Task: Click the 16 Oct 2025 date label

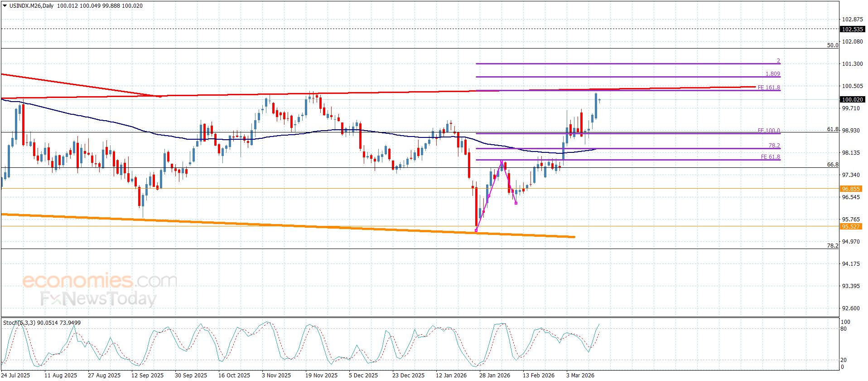Action: [x=234, y=375]
